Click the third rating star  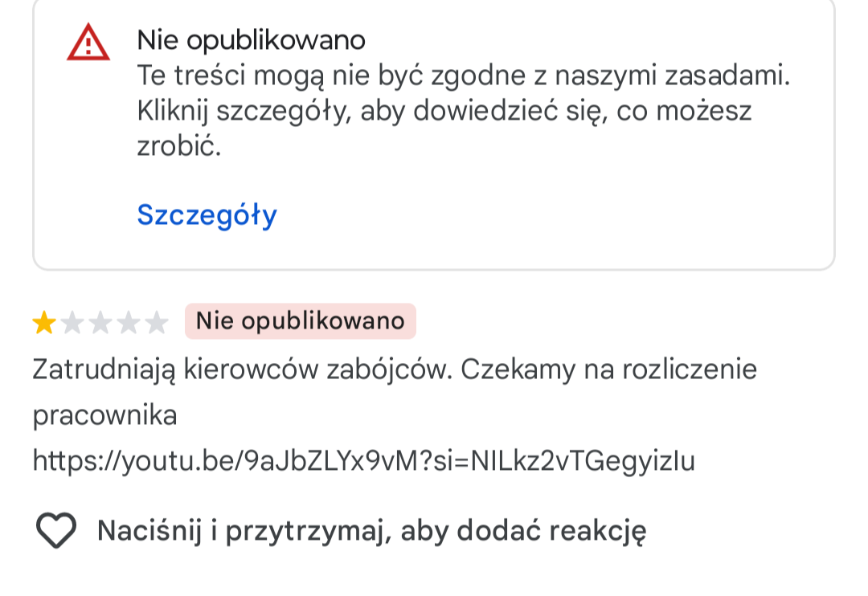click(x=100, y=323)
